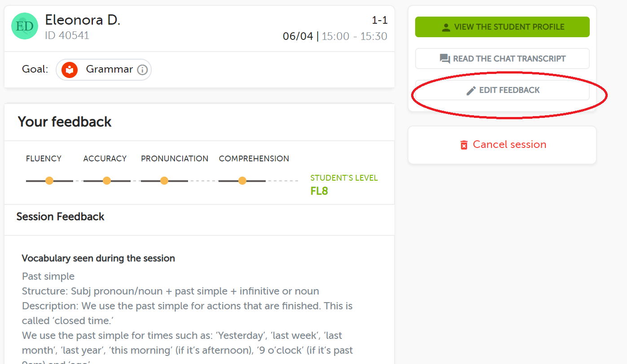This screenshot has height=364, width=627.
Task: Click the Accuracy rating slider dot
Action: 107,181
